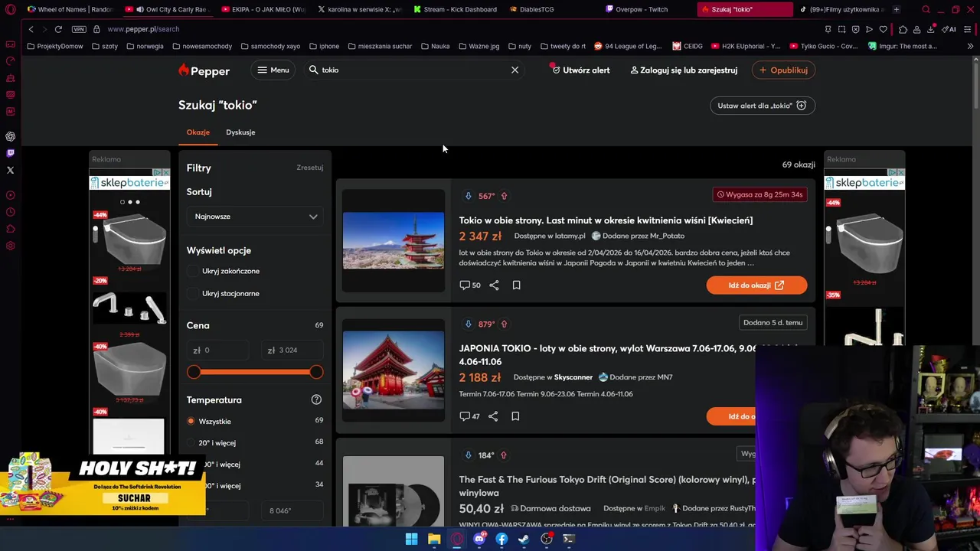Open the pagoda and Fuji deal thumbnail

394,241
